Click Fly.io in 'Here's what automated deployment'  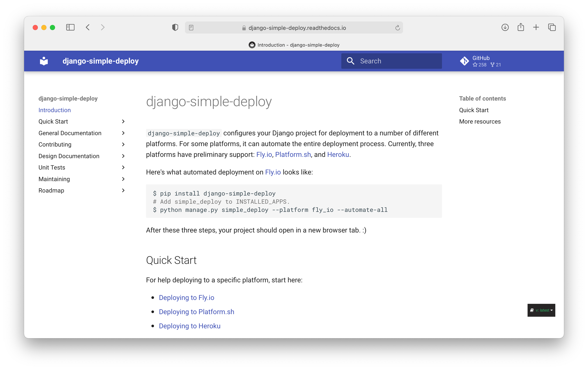(x=273, y=172)
